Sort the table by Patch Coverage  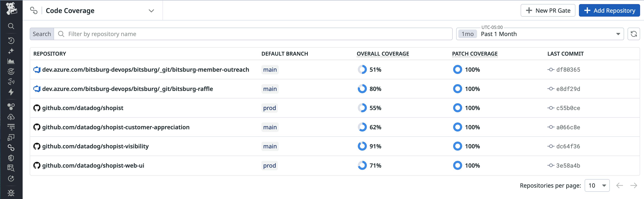pyautogui.click(x=475, y=53)
